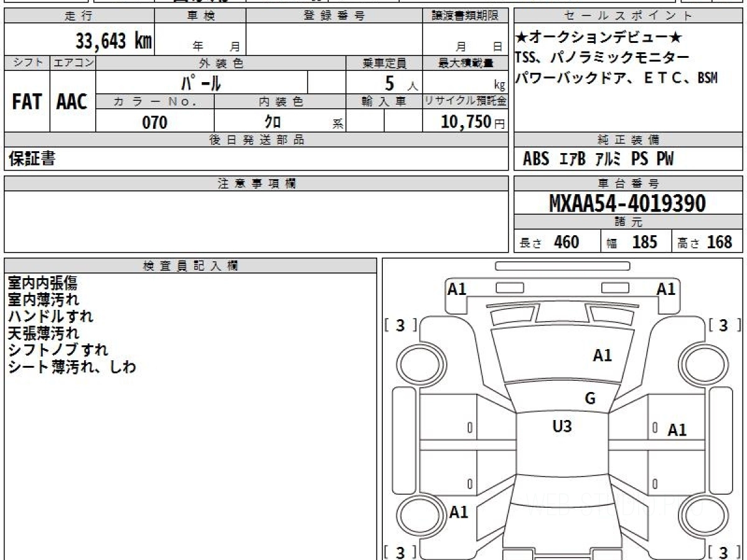Viewport: 747px width, 560px height.
Task: Click the 検査員記入欄 header
Action: [x=190, y=266]
